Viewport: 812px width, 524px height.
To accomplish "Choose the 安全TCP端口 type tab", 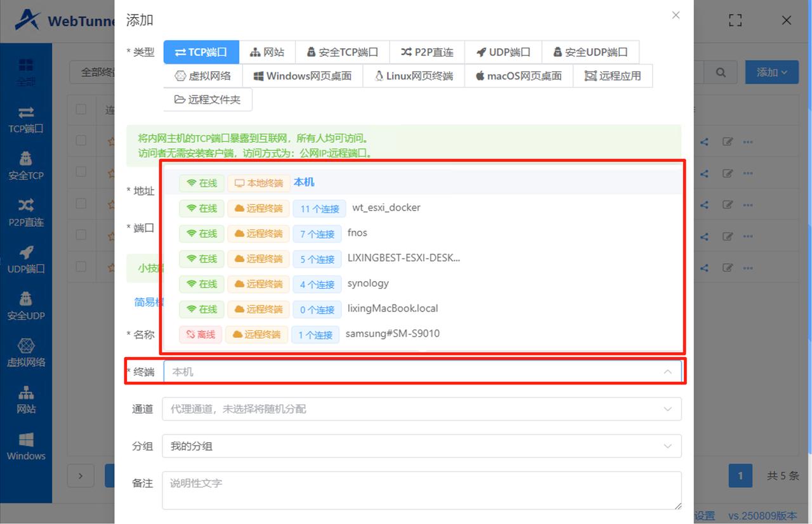I will (343, 52).
